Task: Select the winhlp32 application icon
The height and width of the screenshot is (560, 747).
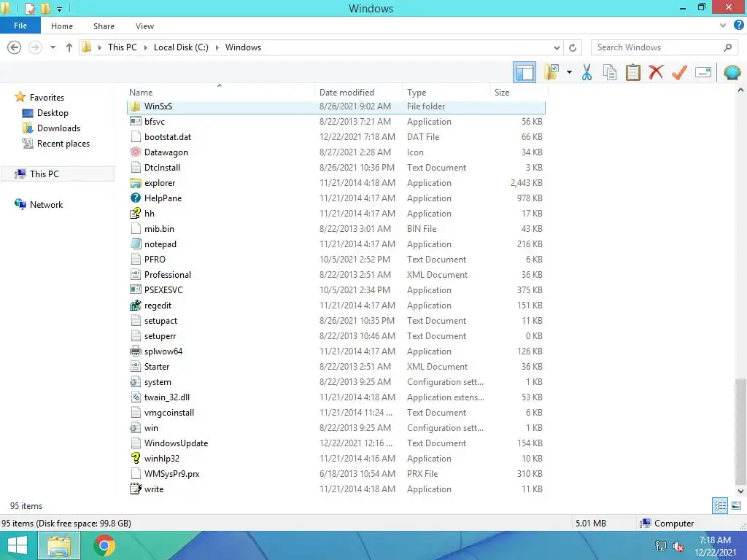Action: pyautogui.click(x=135, y=458)
